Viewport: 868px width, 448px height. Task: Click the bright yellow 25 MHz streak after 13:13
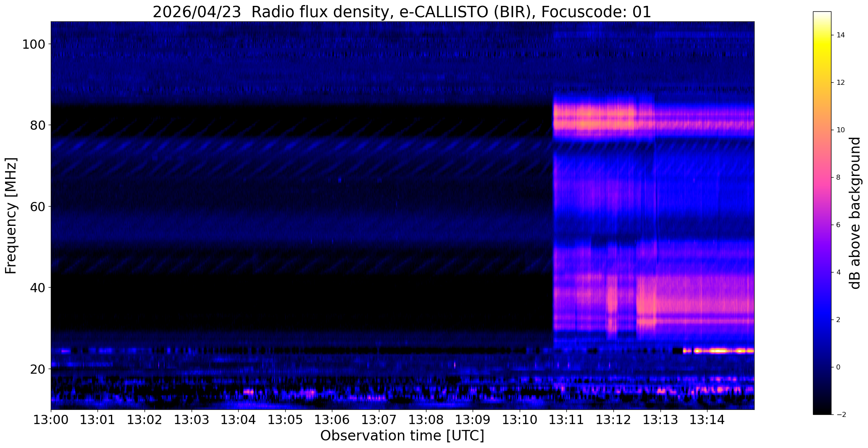(x=718, y=351)
